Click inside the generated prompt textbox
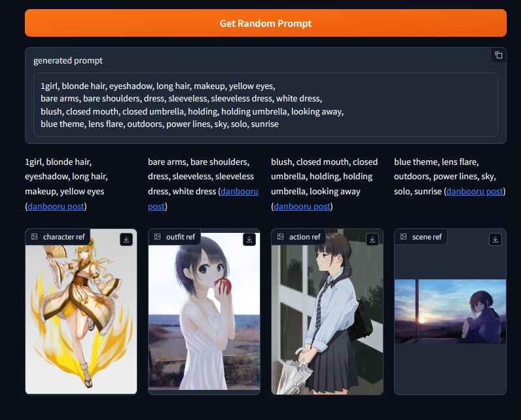521x420 pixels. coord(266,105)
